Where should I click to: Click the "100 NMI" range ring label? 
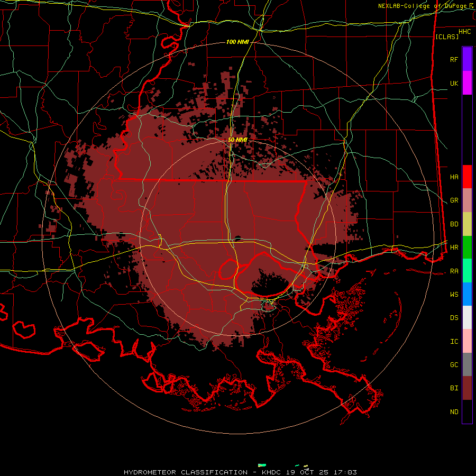237,42
